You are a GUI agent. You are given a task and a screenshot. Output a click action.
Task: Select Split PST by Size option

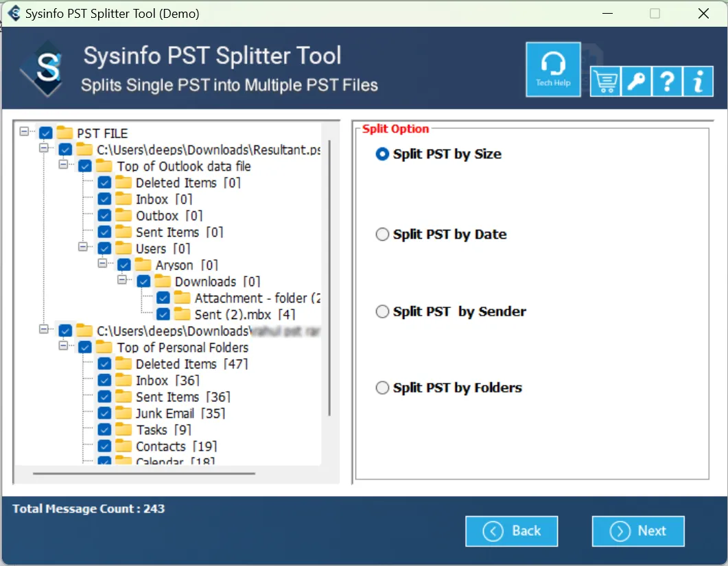pos(438,154)
